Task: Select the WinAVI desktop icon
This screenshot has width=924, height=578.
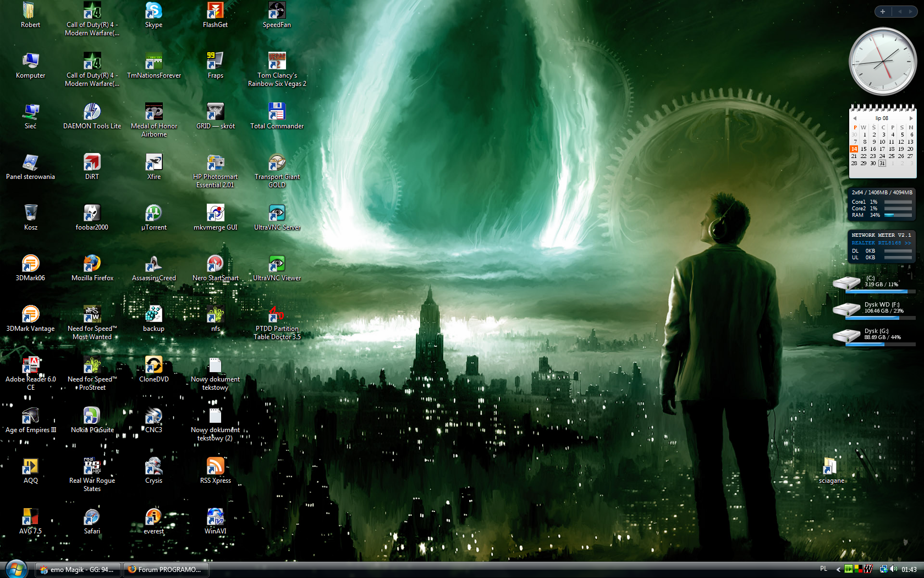Action: 215,522
